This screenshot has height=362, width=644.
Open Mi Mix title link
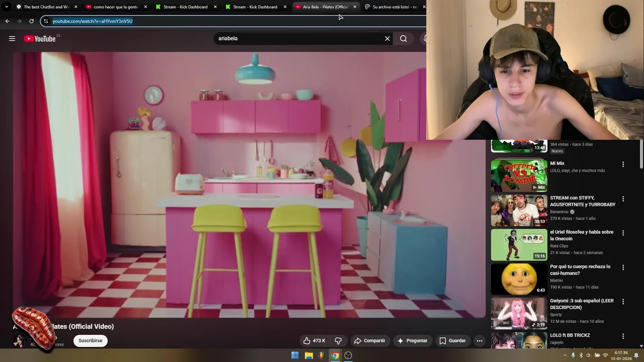[557, 163]
